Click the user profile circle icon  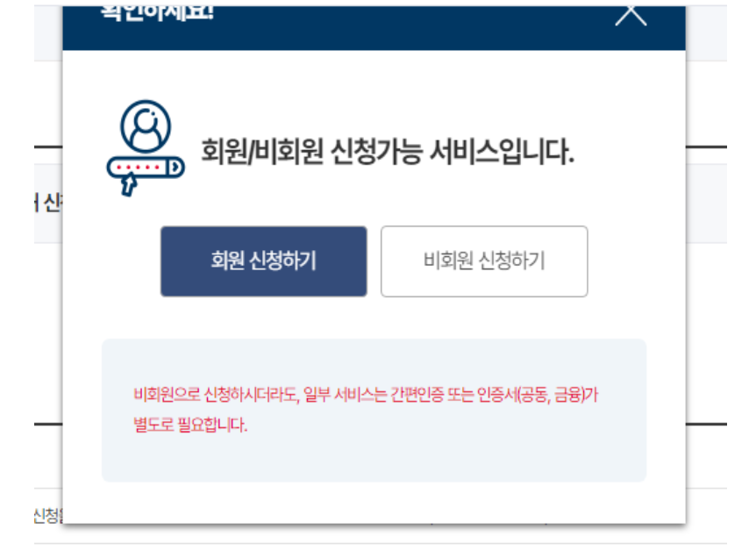pos(145,126)
